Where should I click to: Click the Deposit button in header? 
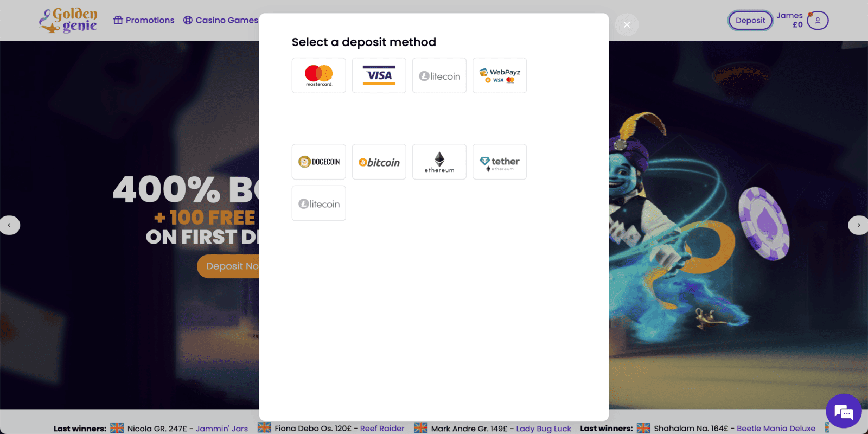point(750,21)
